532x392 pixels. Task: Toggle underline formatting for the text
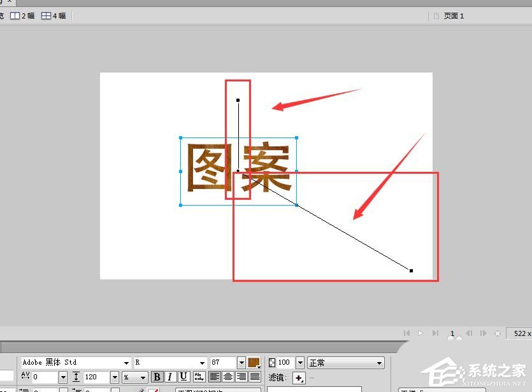pyautogui.click(x=183, y=376)
